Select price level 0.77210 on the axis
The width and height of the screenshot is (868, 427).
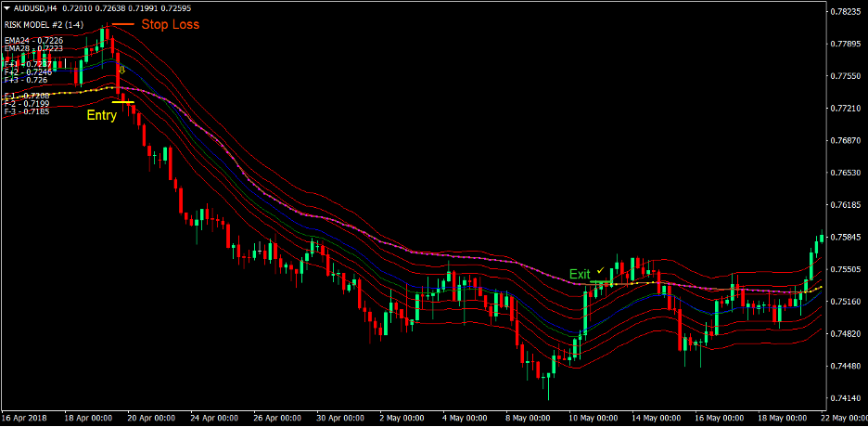[847, 108]
